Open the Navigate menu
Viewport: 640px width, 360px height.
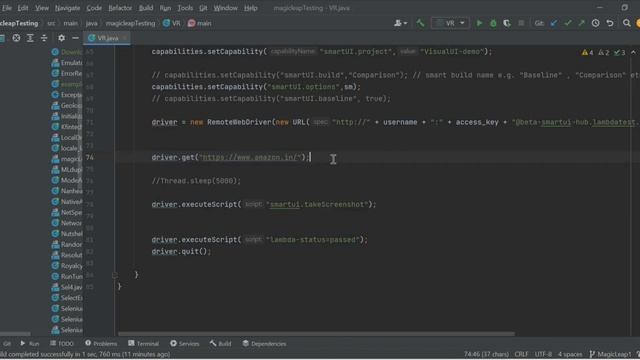point(68,8)
